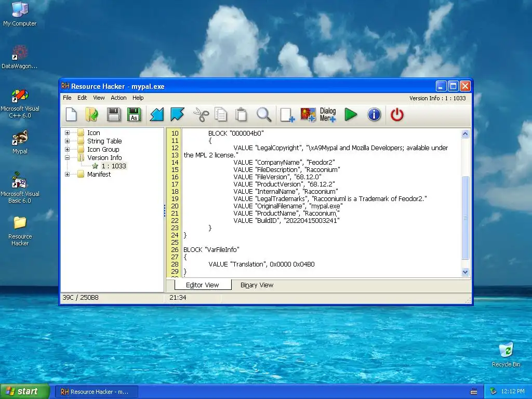Select Microsoft Visual Basic 6.0 desktop icon
This screenshot has width=532, height=399.
[x=20, y=188]
